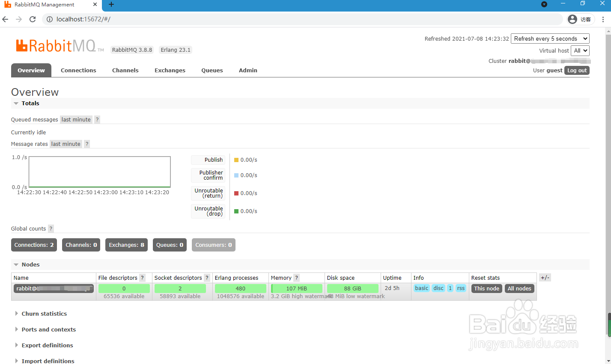This screenshot has width=611, height=364.
Task: Click the rss info tag
Action: click(461, 288)
